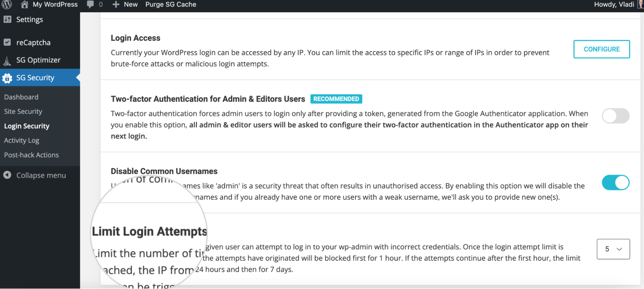Open the login attempts limit dropdown

pos(613,249)
